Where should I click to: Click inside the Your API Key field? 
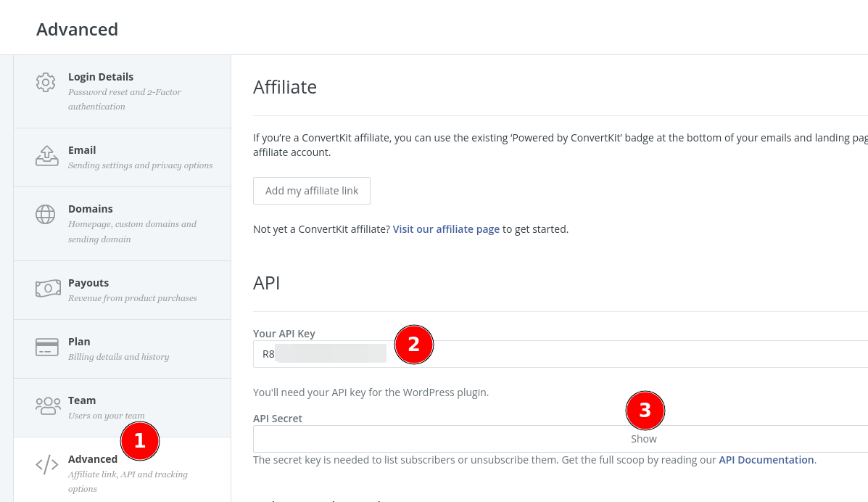coord(561,354)
